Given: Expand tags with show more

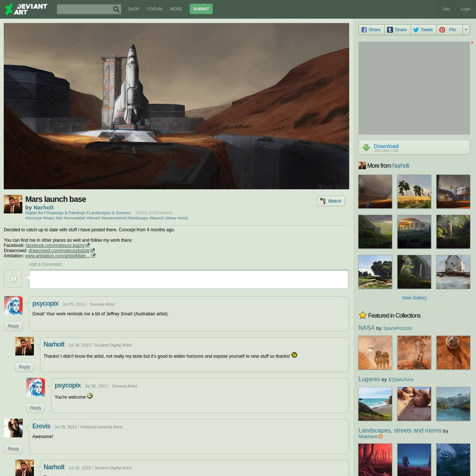Looking at the screenshot, I should [x=177, y=218].
